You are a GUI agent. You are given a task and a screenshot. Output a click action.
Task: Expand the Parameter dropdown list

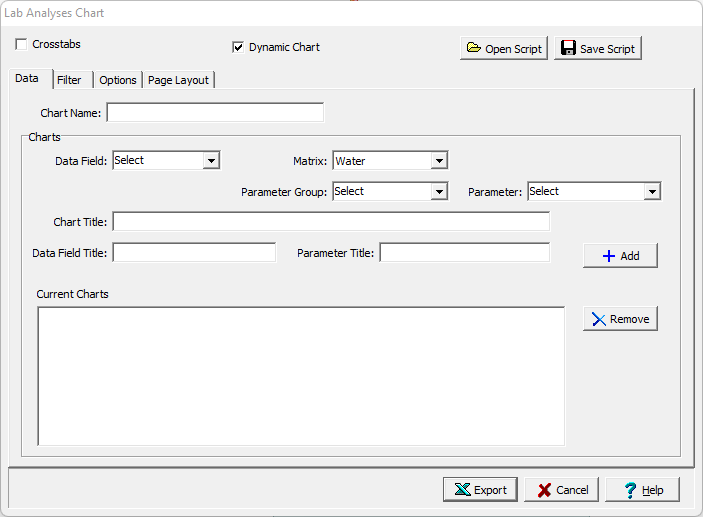(652, 191)
